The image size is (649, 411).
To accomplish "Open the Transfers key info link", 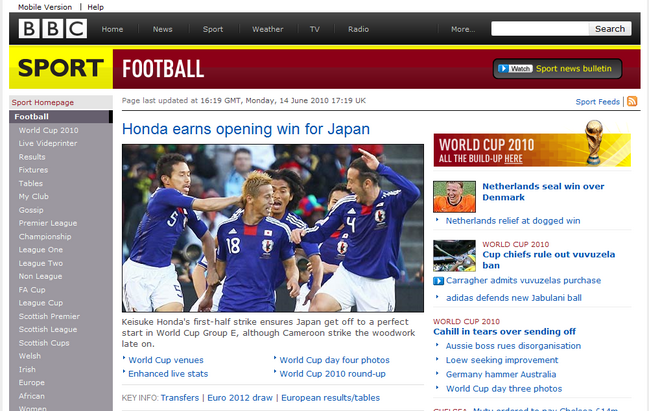I will 180,398.
